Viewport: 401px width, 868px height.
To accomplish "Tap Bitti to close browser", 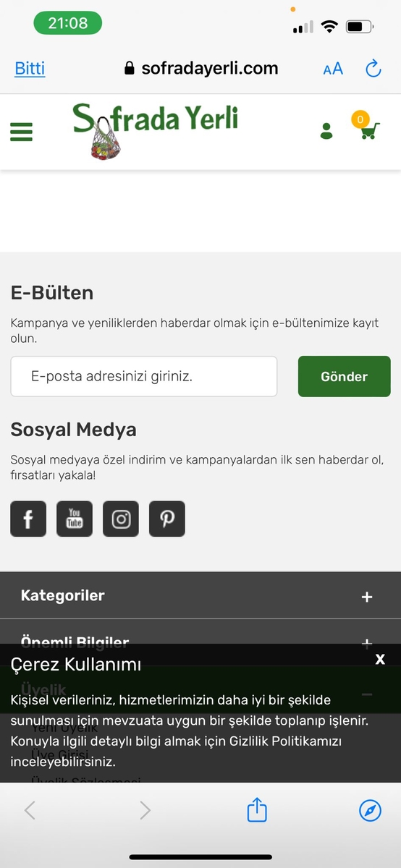I will point(30,69).
